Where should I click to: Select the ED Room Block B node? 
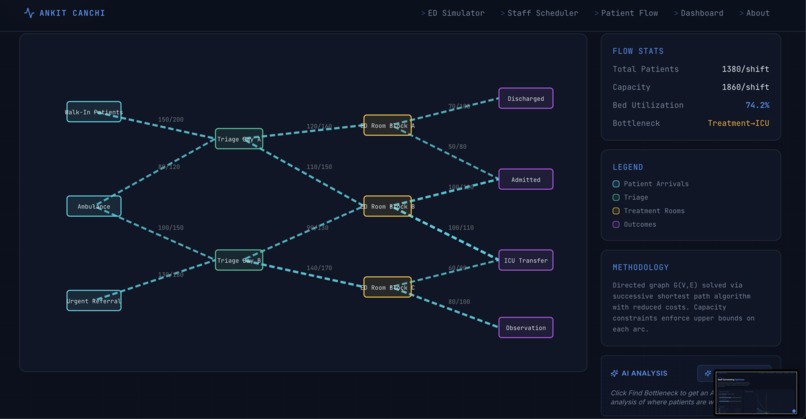(x=388, y=206)
